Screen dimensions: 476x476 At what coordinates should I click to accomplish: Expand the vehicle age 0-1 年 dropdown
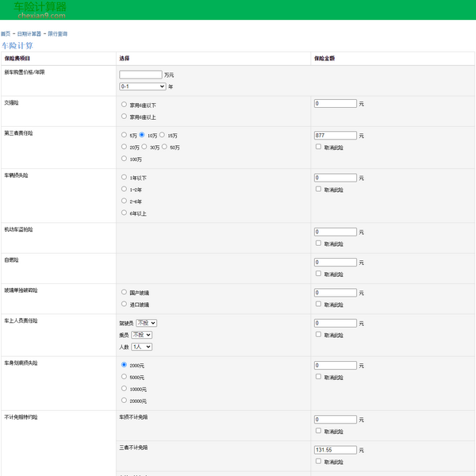[142, 86]
